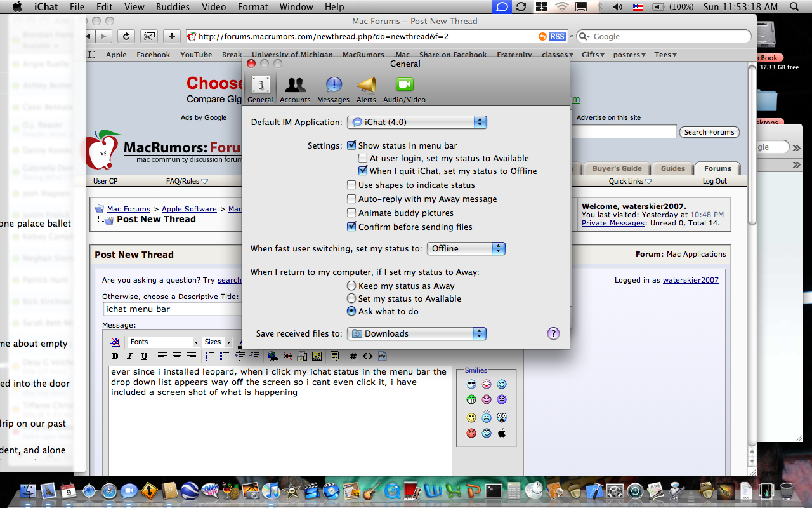
Task: Open Quick Links dropdown in forum nav
Action: tap(630, 181)
